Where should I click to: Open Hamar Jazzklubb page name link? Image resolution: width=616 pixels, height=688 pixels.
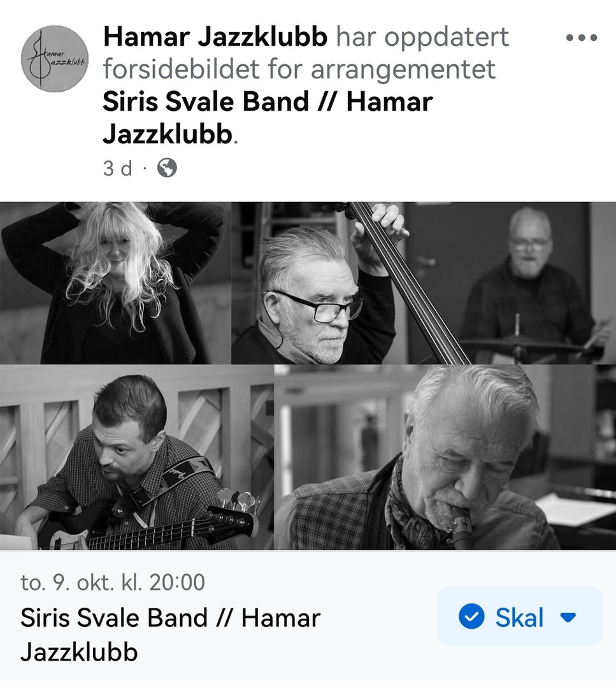(215, 36)
